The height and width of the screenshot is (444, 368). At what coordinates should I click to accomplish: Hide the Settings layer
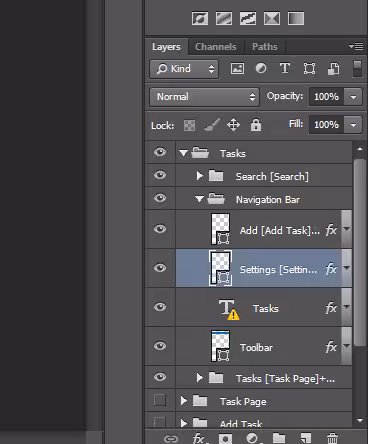point(160,268)
